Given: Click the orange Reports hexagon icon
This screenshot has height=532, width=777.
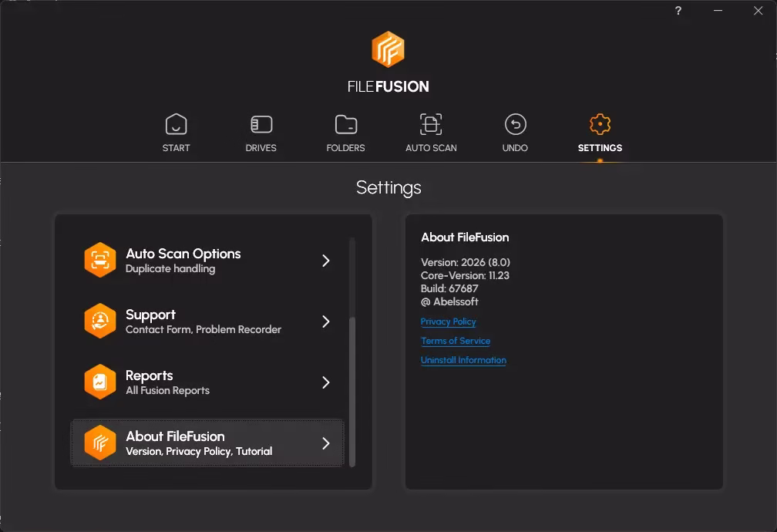Looking at the screenshot, I should point(100,382).
